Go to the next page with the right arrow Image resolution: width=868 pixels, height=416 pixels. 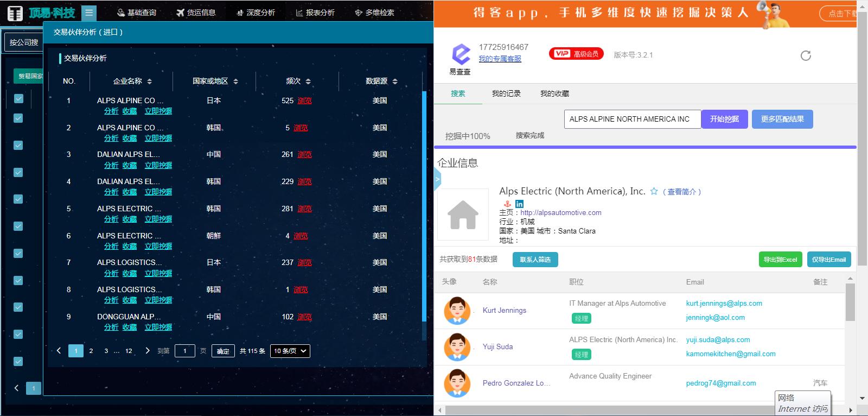(148, 351)
